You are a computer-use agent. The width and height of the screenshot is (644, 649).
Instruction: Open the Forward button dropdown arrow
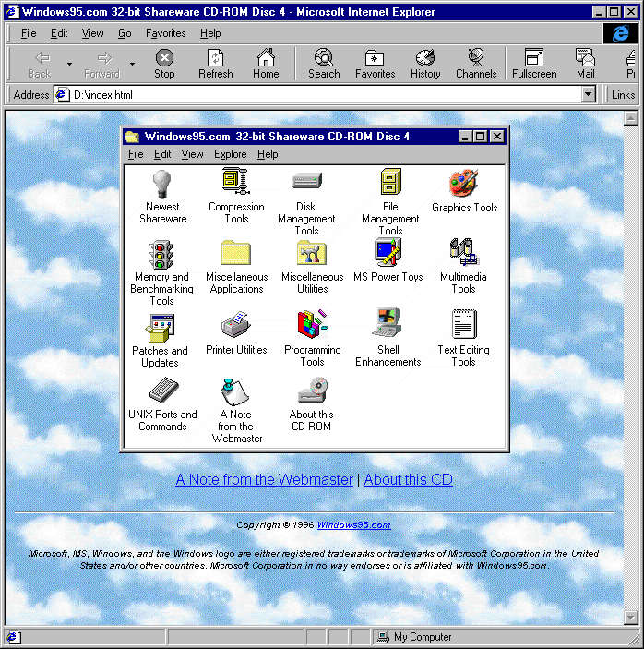pos(132,64)
